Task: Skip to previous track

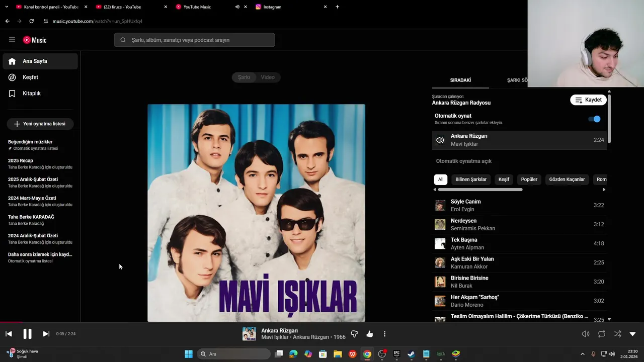Action: pyautogui.click(x=9, y=334)
